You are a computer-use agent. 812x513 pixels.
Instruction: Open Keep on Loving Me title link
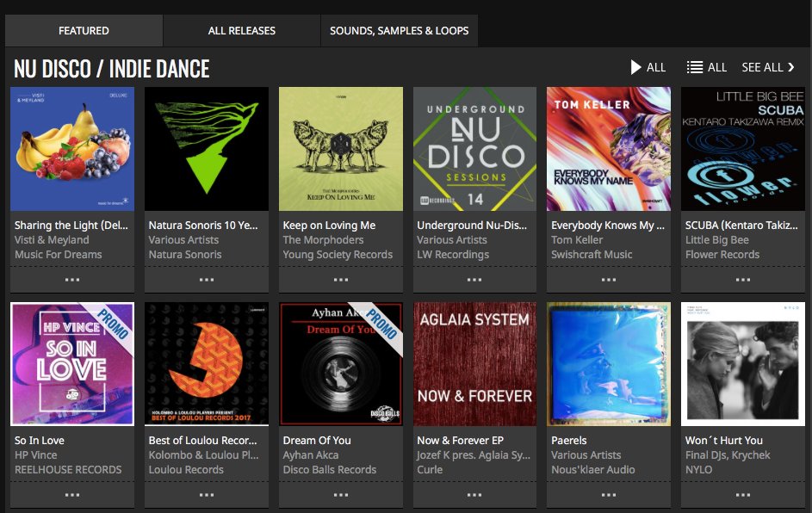point(329,226)
